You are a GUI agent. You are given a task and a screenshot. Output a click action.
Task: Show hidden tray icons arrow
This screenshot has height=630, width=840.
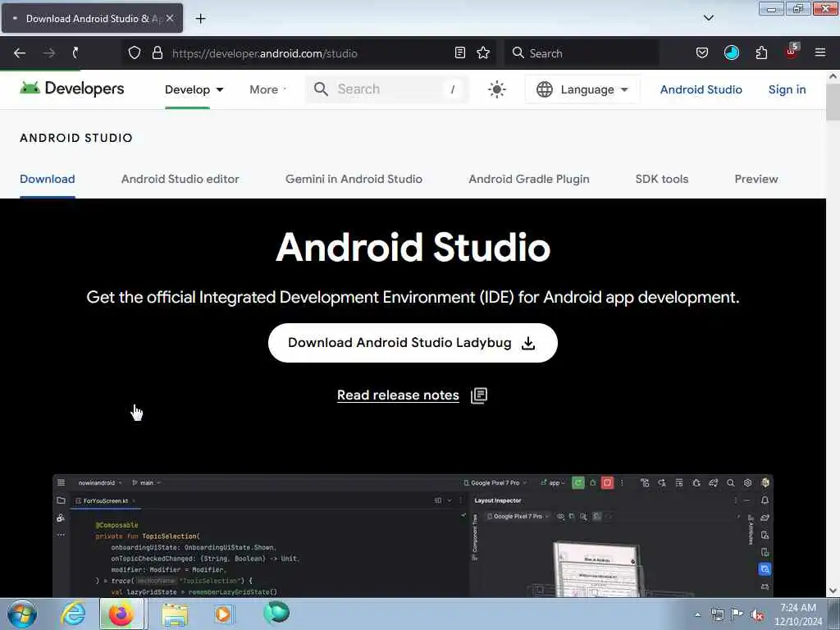[697, 614]
